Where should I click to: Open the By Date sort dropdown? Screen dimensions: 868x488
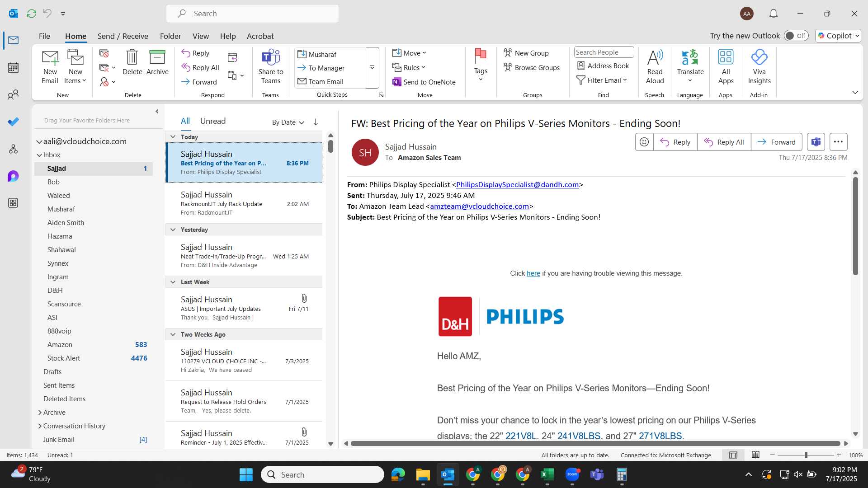[x=288, y=122]
